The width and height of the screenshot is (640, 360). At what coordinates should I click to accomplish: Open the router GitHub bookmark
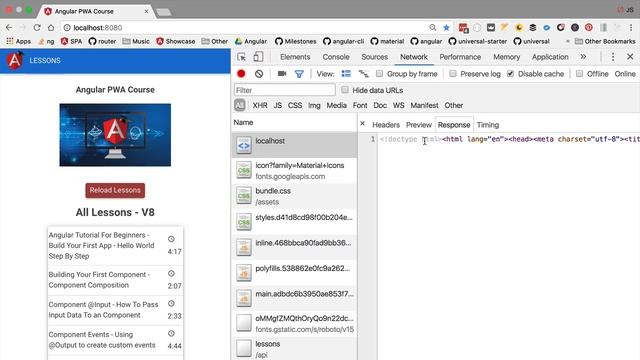tap(102, 41)
